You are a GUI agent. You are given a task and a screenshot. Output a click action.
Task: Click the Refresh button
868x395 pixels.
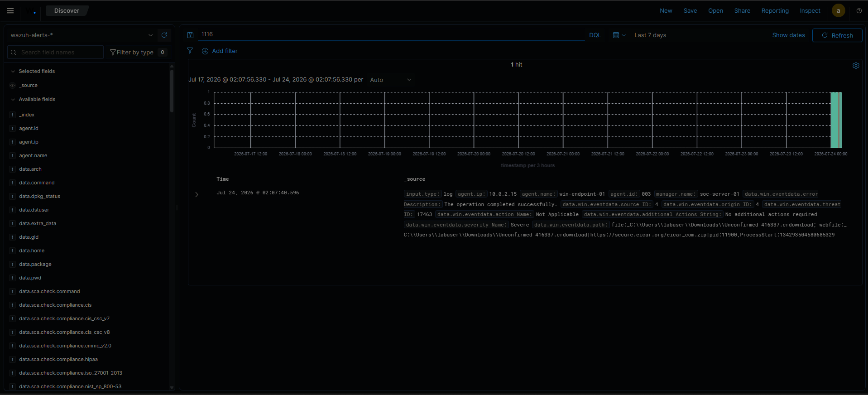(x=837, y=35)
